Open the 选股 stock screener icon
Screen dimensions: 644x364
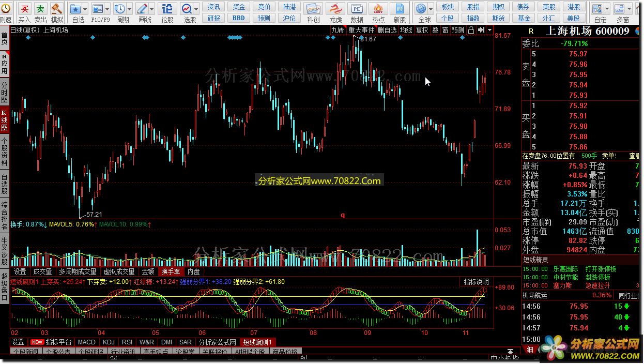click(187, 9)
